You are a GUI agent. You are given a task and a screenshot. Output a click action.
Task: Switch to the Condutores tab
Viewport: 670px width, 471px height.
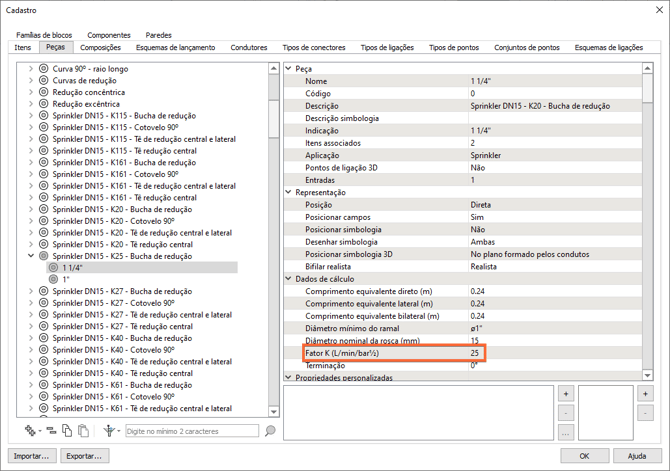tap(249, 47)
